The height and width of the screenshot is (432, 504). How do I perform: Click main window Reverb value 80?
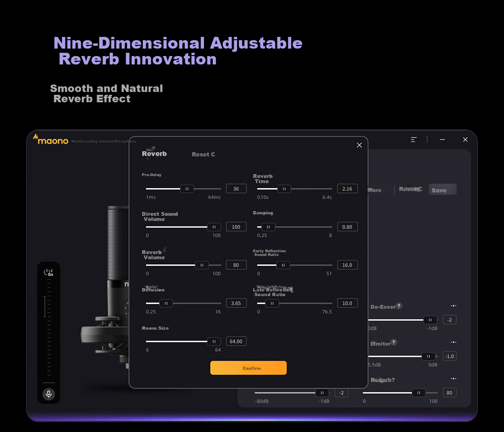click(x=449, y=393)
